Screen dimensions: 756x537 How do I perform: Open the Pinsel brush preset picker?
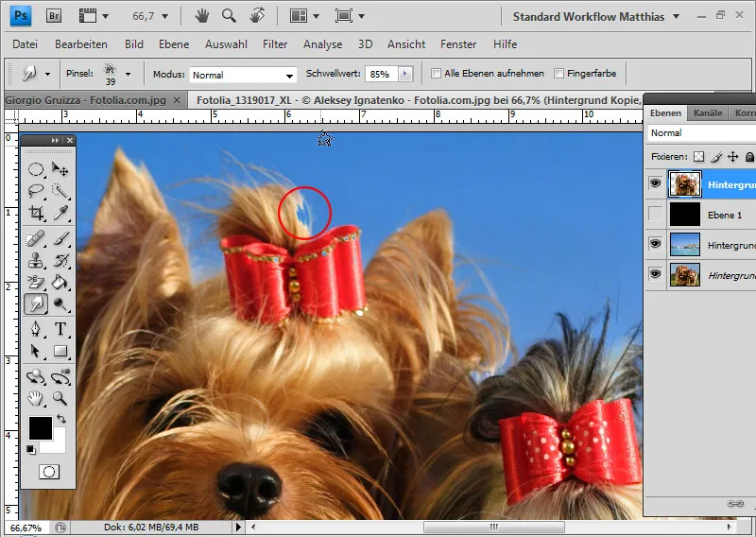pyautogui.click(x=128, y=74)
